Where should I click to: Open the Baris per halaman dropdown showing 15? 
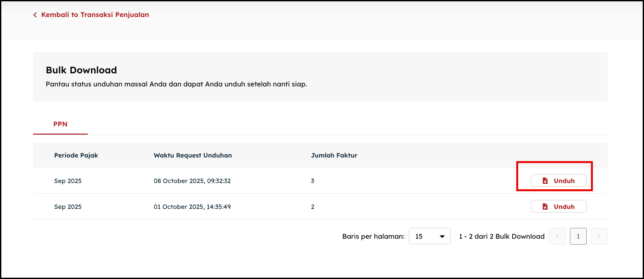coord(429,236)
